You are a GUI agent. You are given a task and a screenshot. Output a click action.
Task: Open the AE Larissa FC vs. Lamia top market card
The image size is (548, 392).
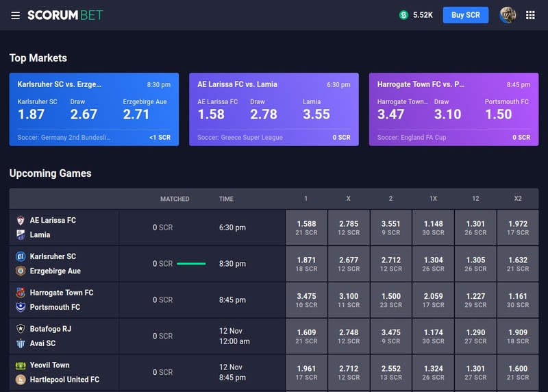[x=273, y=109]
